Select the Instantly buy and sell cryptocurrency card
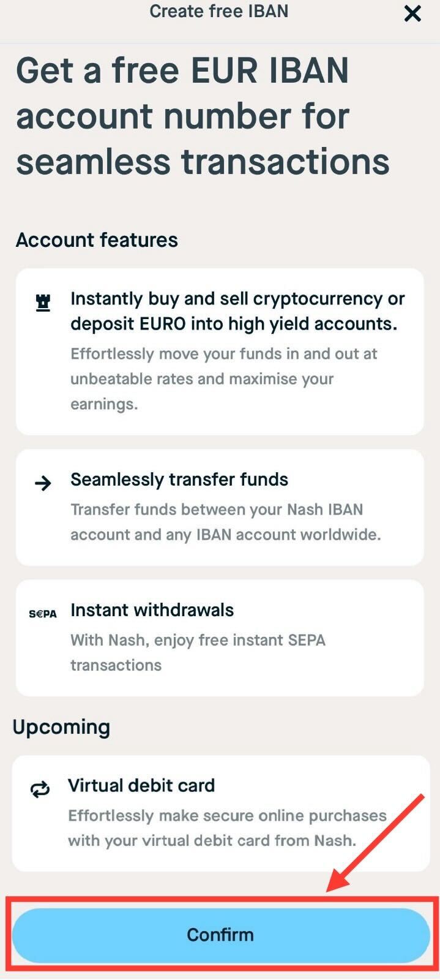This screenshot has height=980, width=440. click(x=220, y=352)
